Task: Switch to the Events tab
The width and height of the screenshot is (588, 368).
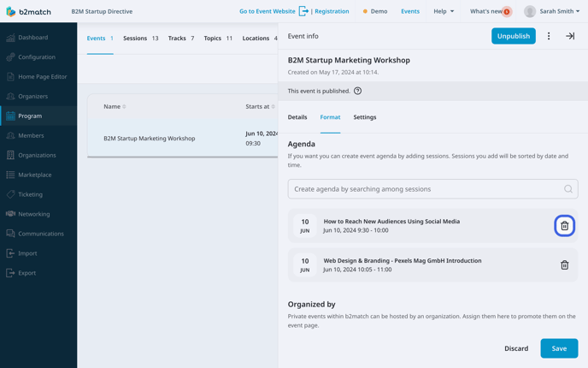Action: [x=100, y=39]
